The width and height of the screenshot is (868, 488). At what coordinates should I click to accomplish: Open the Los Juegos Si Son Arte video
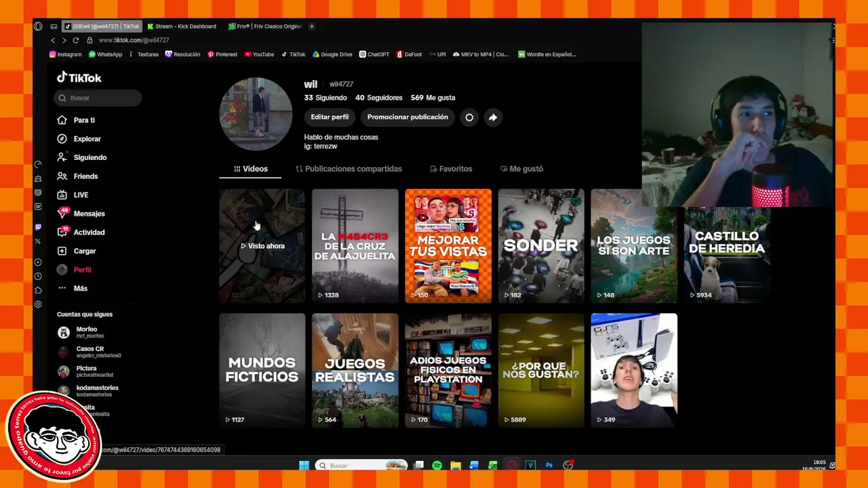click(x=634, y=245)
